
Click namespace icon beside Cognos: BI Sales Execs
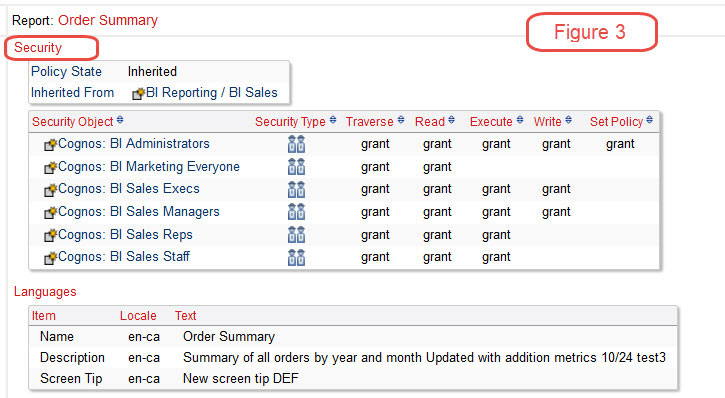point(50,190)
